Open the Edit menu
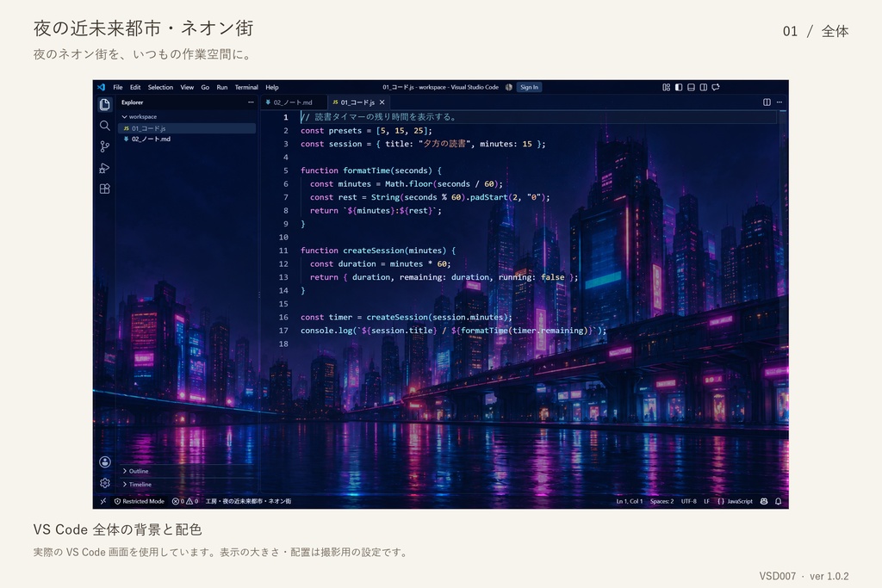This screenshot has width=882, height=588. [135, 87]
